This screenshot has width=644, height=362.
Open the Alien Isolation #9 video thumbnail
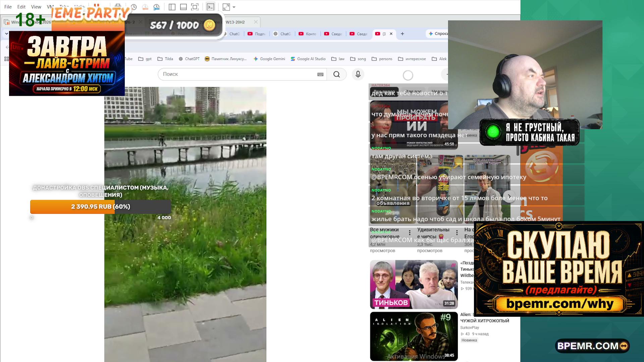point(414,337)
